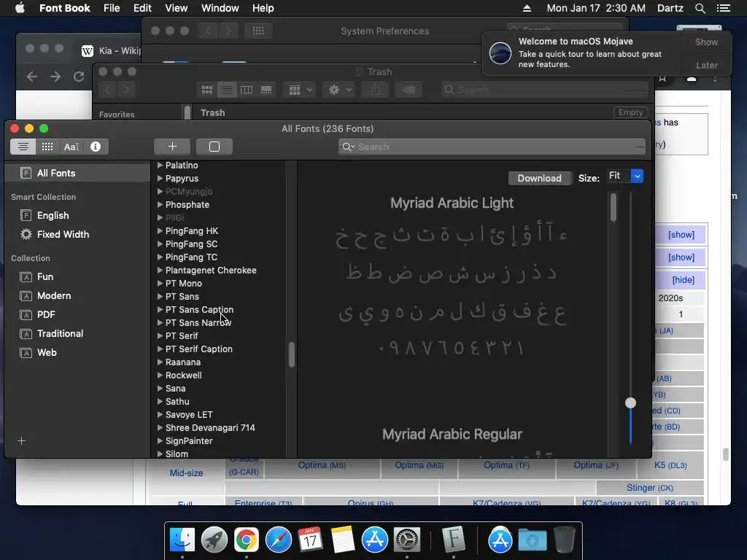Expand the PT Mono font family
Viewport: 747px width, 560px height.
pos(160,284)
